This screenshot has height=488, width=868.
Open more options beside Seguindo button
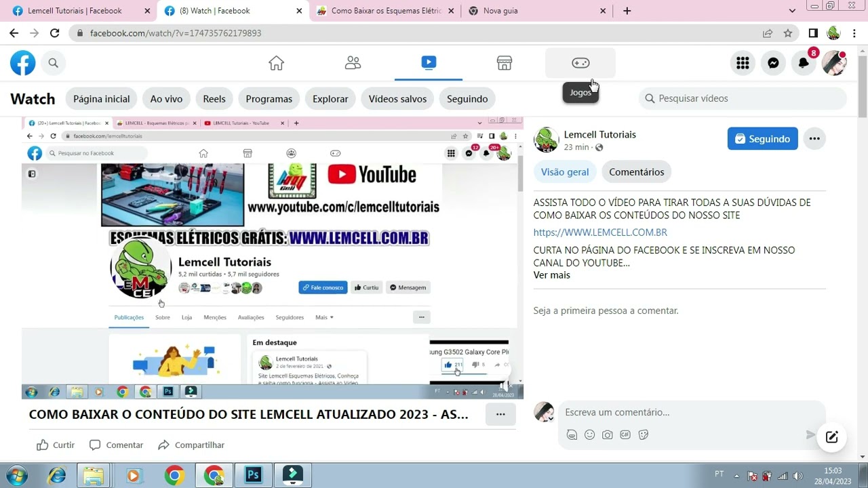tap(814, 139)
